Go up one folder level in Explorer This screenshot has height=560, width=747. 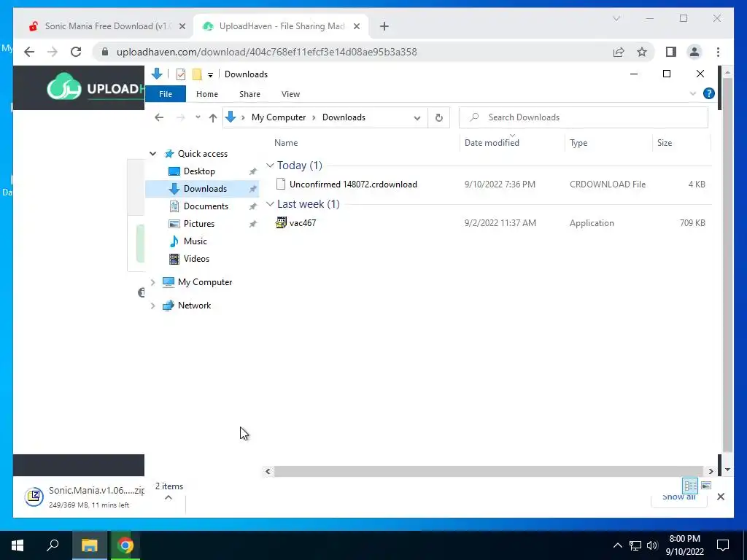[212, 117]
